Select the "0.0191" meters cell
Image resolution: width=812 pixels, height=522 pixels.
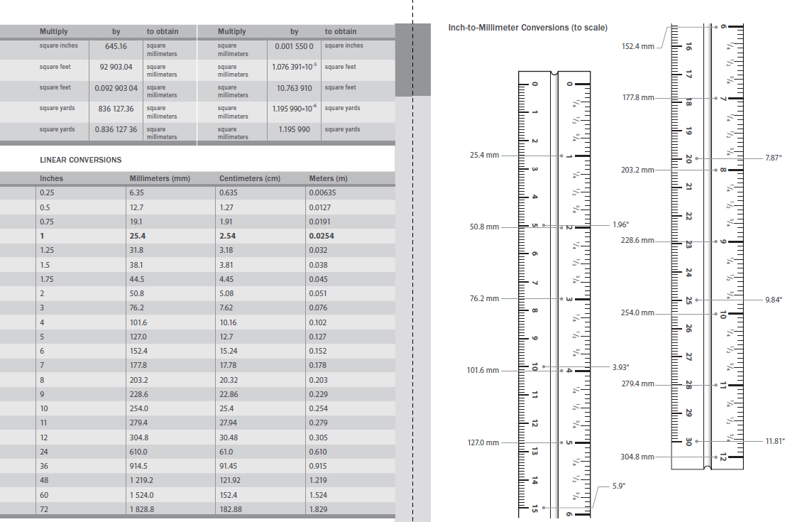[x=320, y=222]
